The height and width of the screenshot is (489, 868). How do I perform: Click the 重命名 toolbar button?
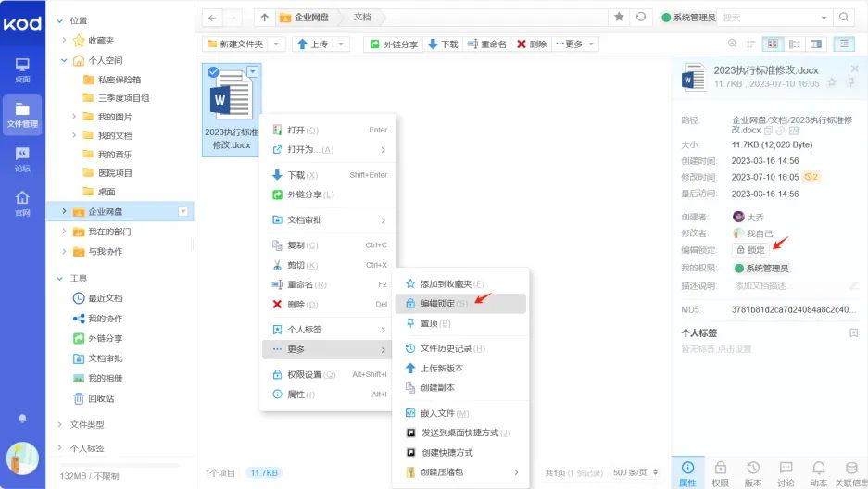(487, 44)
